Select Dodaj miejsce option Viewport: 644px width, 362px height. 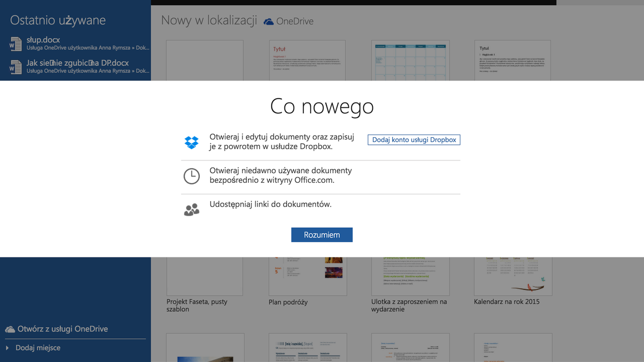pos(38,348)
